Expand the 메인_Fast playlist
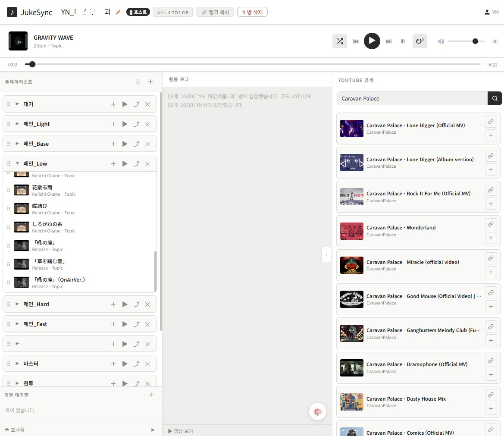 click(17, 324)
